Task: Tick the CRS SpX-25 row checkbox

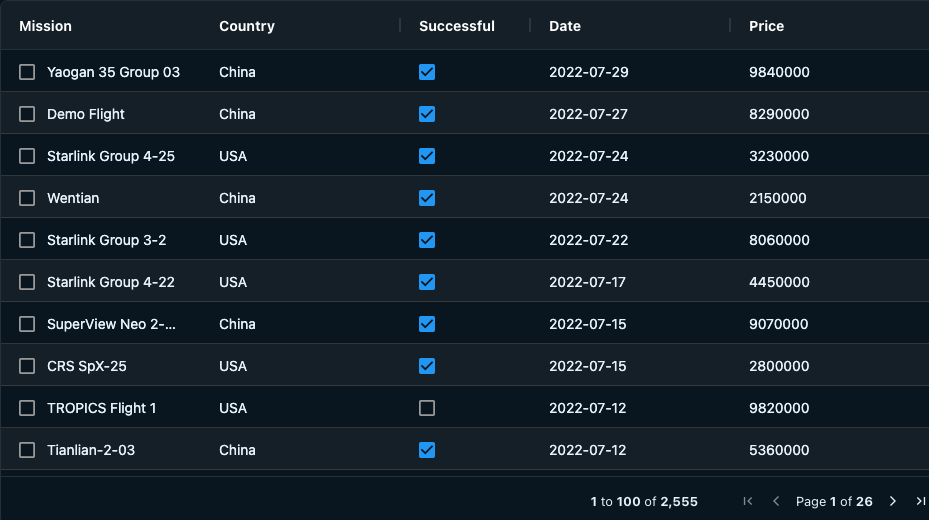Action: (x=27, y=366)
